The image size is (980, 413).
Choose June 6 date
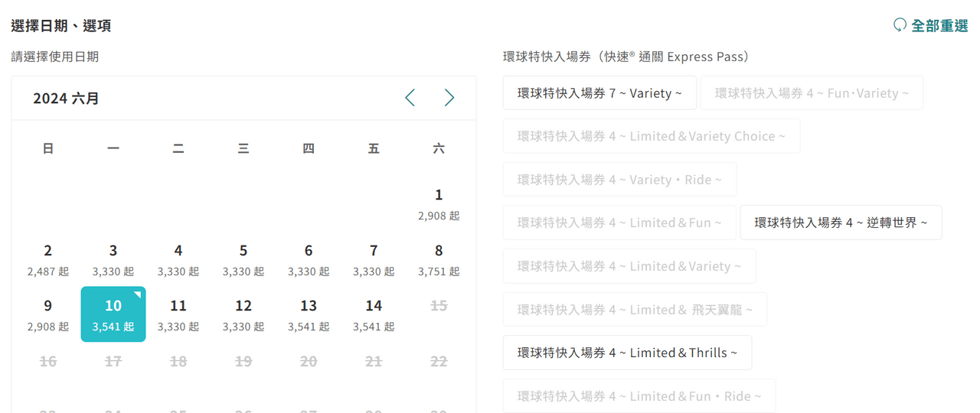click(309, 259)
